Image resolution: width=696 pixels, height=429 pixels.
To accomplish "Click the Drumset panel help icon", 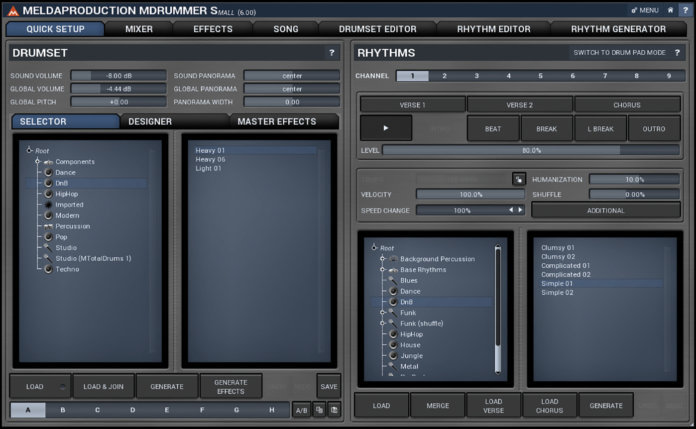I will (x=331, y=52).
